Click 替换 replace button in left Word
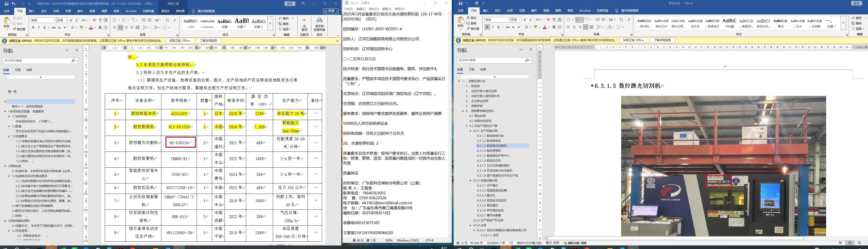Screen dimensions: 868x249 point(284,24)
